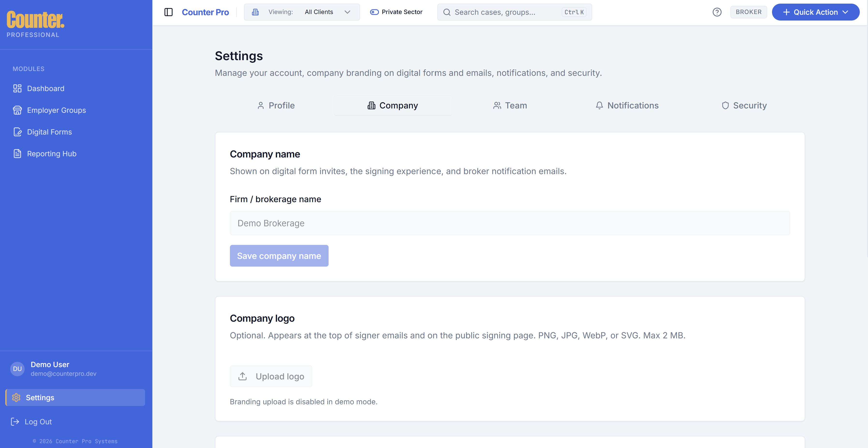Switch to the Profile tab
This screenshot has height=448, width=868.
pos(276,106)
